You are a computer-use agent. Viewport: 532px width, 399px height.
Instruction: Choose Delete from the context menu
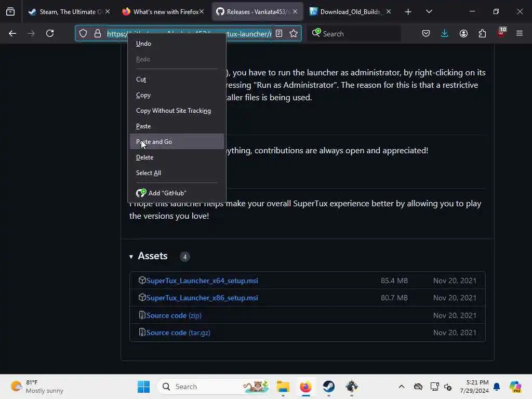(x=177, y=157)
